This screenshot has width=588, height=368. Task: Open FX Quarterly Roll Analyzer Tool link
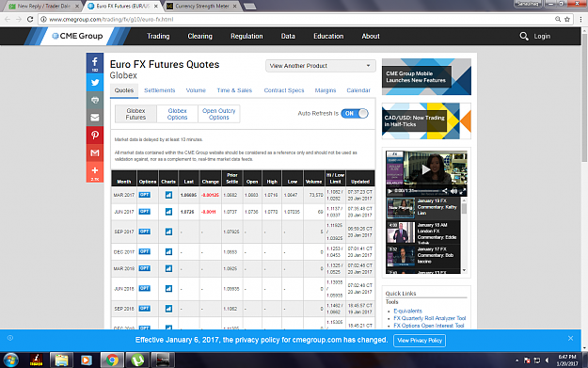coord(430,318)
